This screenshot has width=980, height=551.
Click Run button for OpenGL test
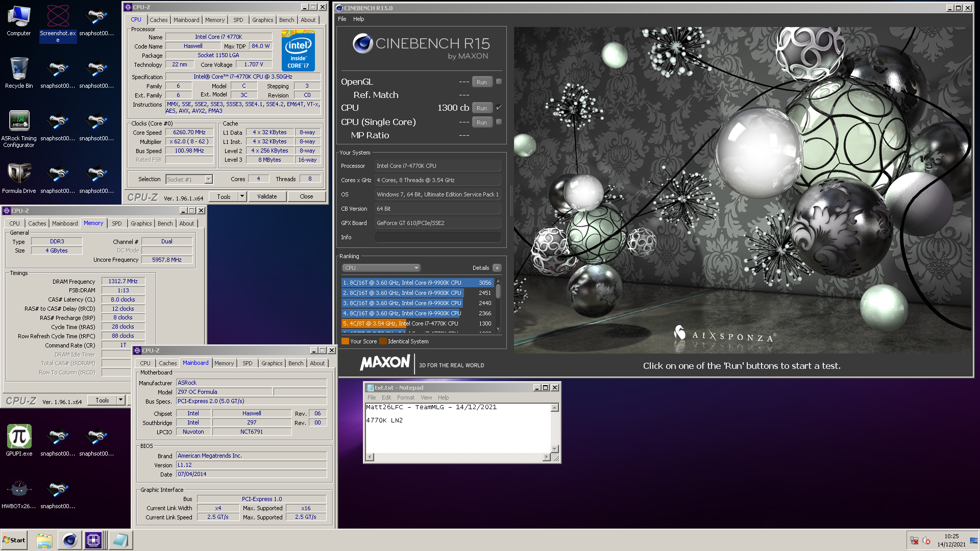point(482,82)
